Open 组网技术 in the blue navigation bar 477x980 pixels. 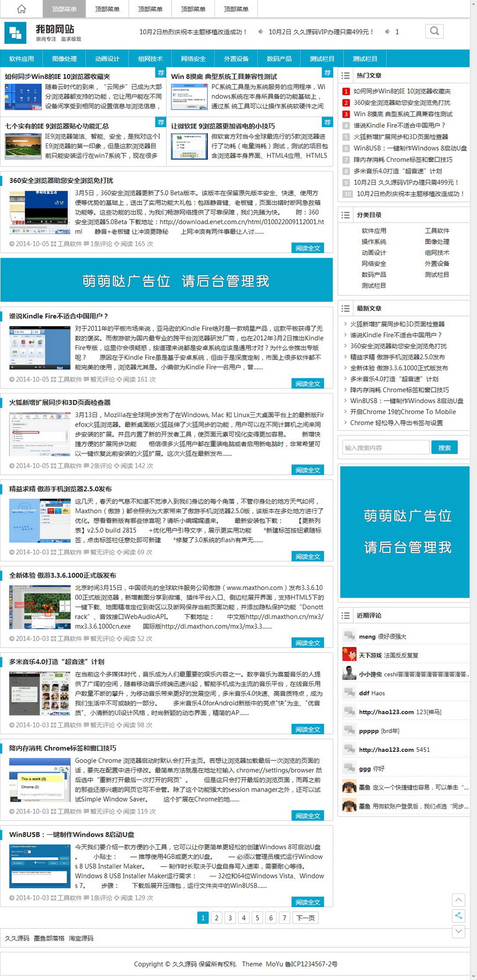151,59
